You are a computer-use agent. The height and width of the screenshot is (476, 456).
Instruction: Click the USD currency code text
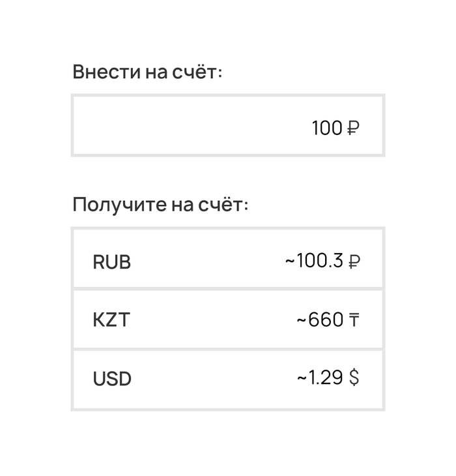[112, 379]
